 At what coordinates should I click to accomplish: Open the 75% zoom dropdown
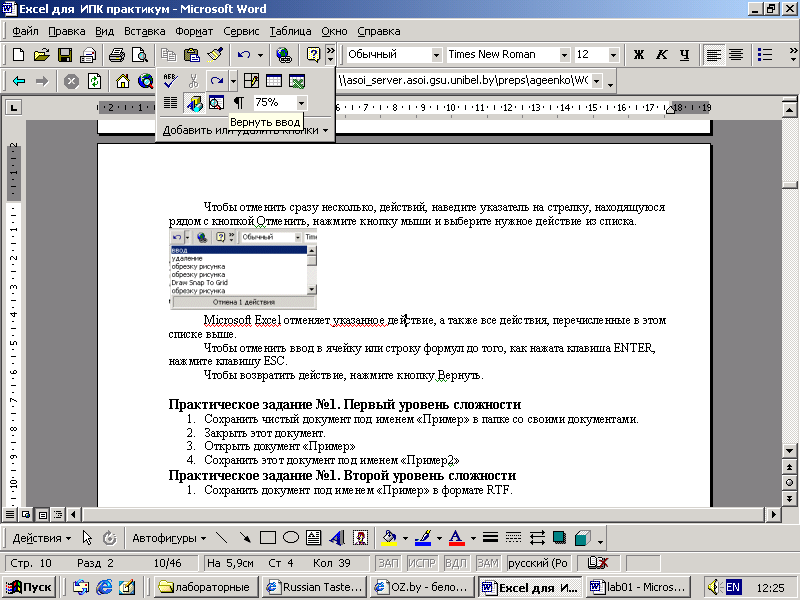[302, 103]
